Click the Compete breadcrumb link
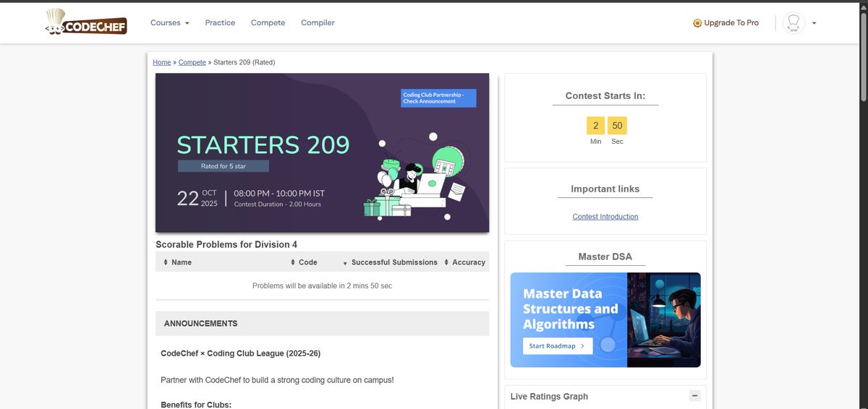Screen dimensions: 868x409 pos(192,62)
